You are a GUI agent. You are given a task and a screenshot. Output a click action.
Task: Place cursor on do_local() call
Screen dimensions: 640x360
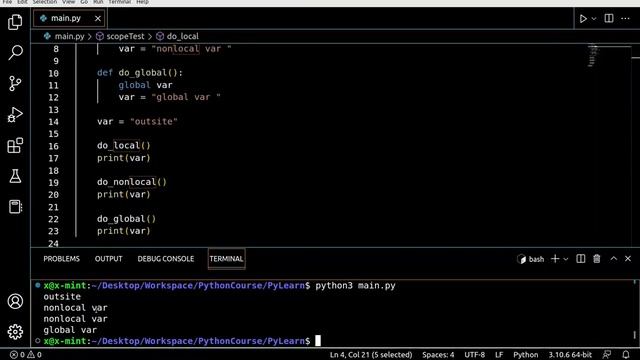click(124, 146)
